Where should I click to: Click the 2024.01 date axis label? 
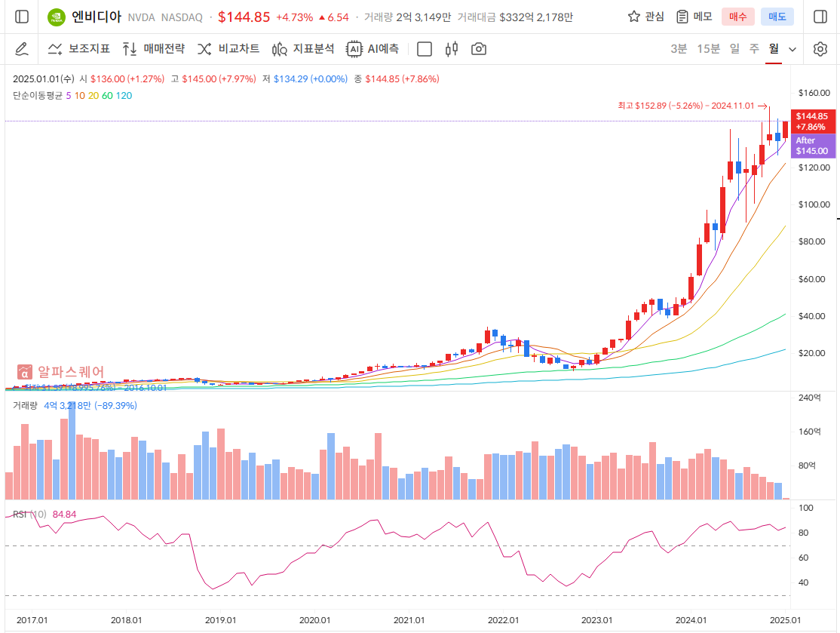pyautogui.click(x=691, y=620)
